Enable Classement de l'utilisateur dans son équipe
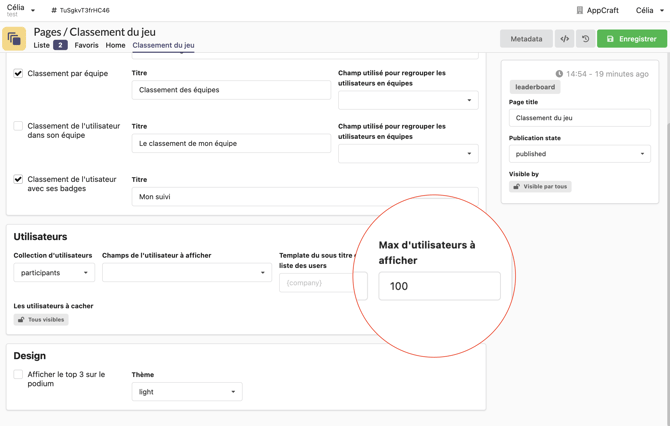The width and height of the screenshot is (670, 426). (18, 126)
